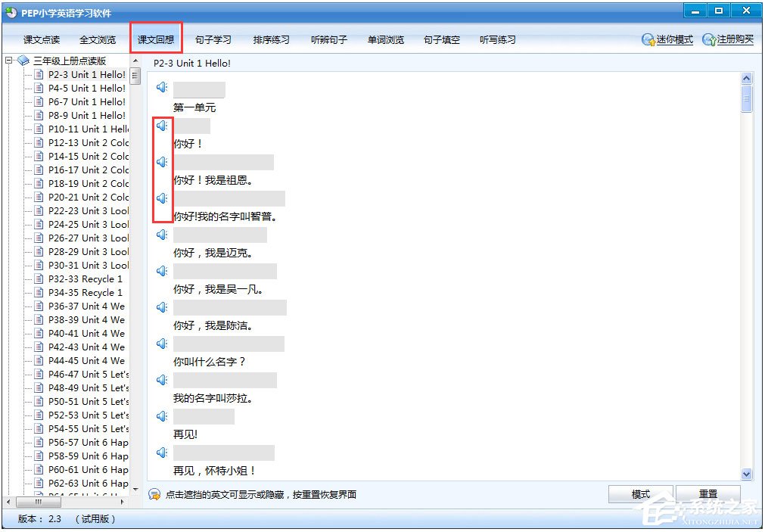Open the 听写练习 tab
This screenshot has height=532, width=765.
coord(497,39)
